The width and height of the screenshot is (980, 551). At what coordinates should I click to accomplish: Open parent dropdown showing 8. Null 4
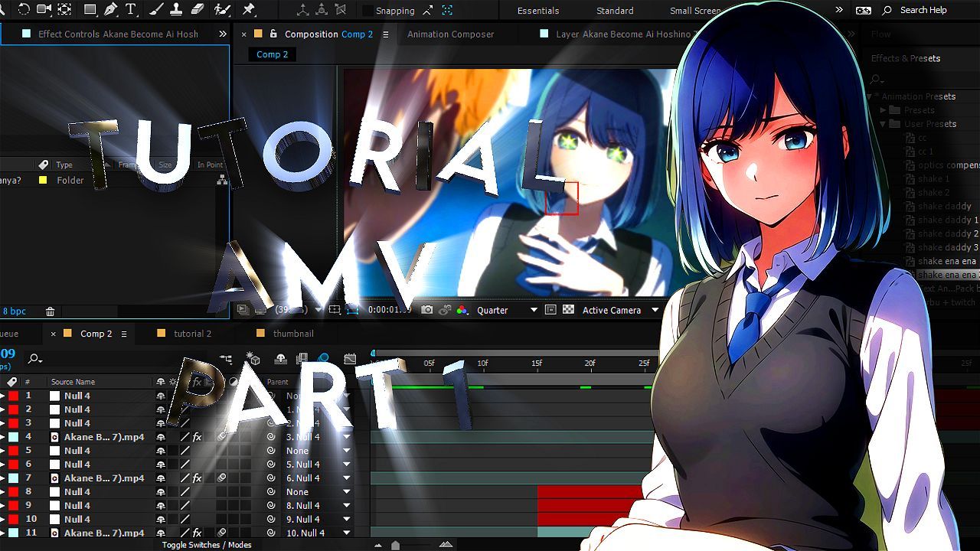click(318, 506)
